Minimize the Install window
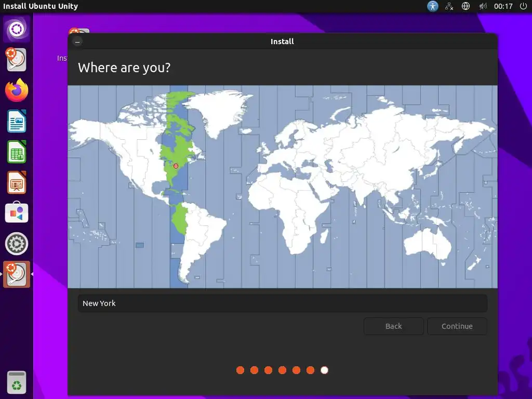Image resolution: width=532 pixels, height=399 pixels. tap(77, 42)
